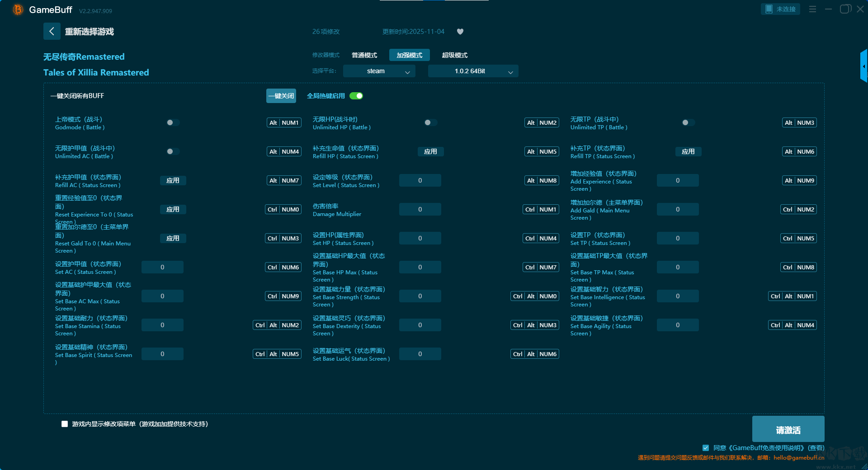Viewport: 868px width, 470px height.
Task: Uncheck the GameBuff disclaimer agreement checkbox
Action: pyautogui.click(x=706, y=448)
